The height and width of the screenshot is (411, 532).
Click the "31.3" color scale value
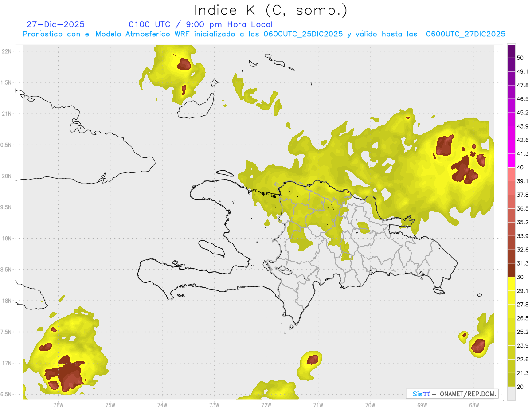pos(523,263)
